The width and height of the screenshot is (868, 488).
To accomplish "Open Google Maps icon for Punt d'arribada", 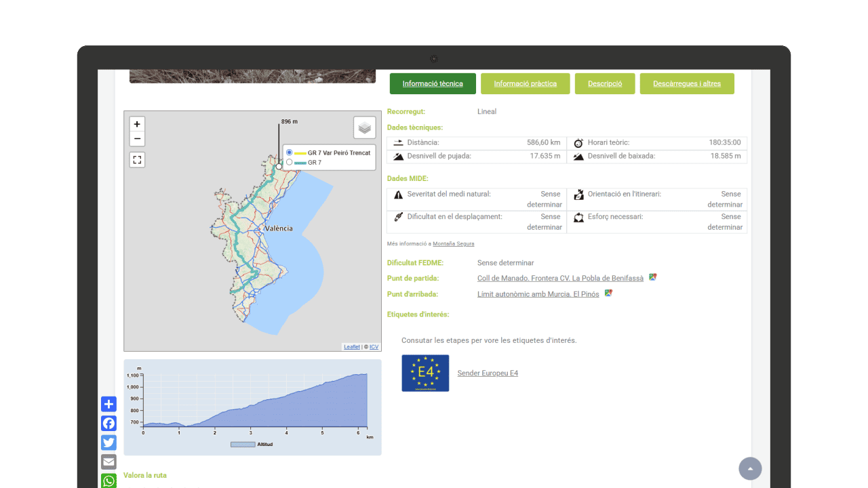I will pyautogui.click(x=608, y=293).
